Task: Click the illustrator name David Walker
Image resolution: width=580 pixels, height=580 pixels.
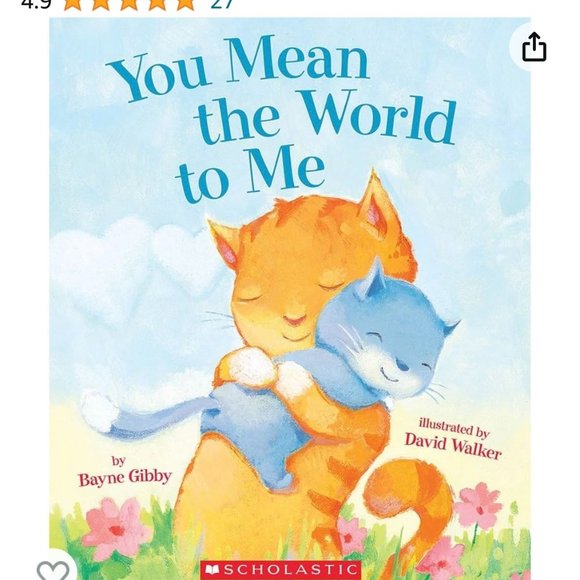Action: pyautogui.click(x=453, y=445)
